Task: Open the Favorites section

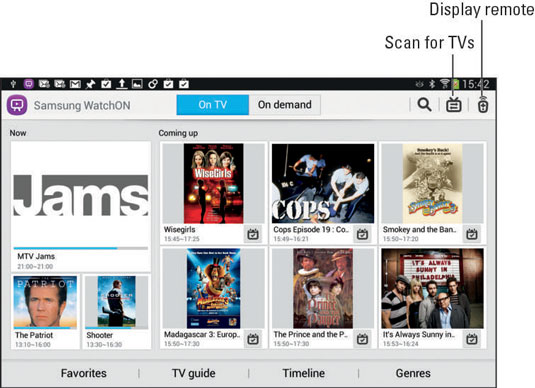Action: 84,373
